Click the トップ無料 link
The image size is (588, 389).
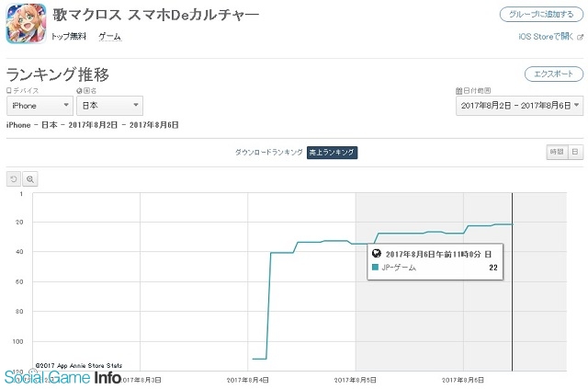click(x=70, y=37)
